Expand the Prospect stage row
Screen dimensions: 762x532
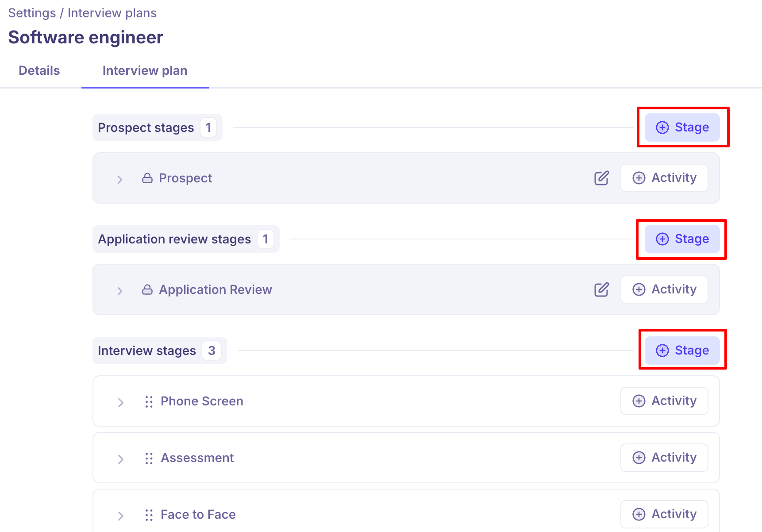[120, 179]
